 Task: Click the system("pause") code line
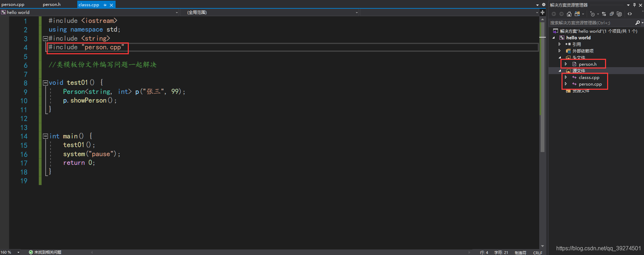92,154
